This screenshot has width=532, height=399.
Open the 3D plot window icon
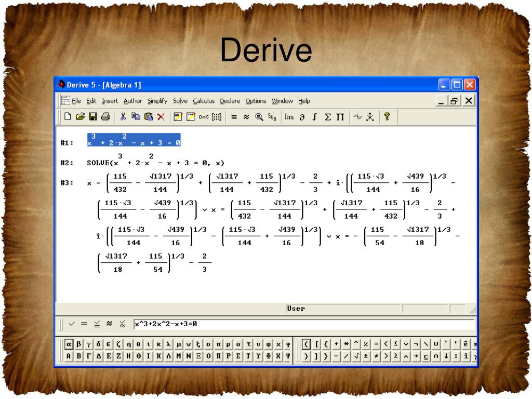tap(370, 117)
